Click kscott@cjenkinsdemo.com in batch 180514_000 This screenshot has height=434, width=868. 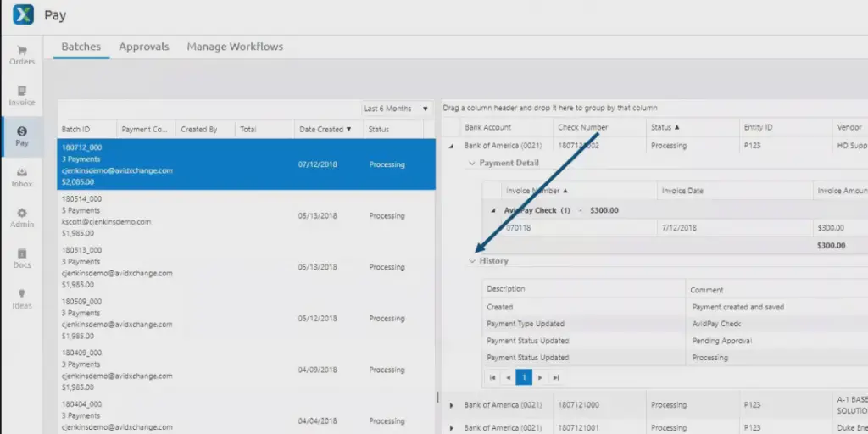click(x=106, y=221)
